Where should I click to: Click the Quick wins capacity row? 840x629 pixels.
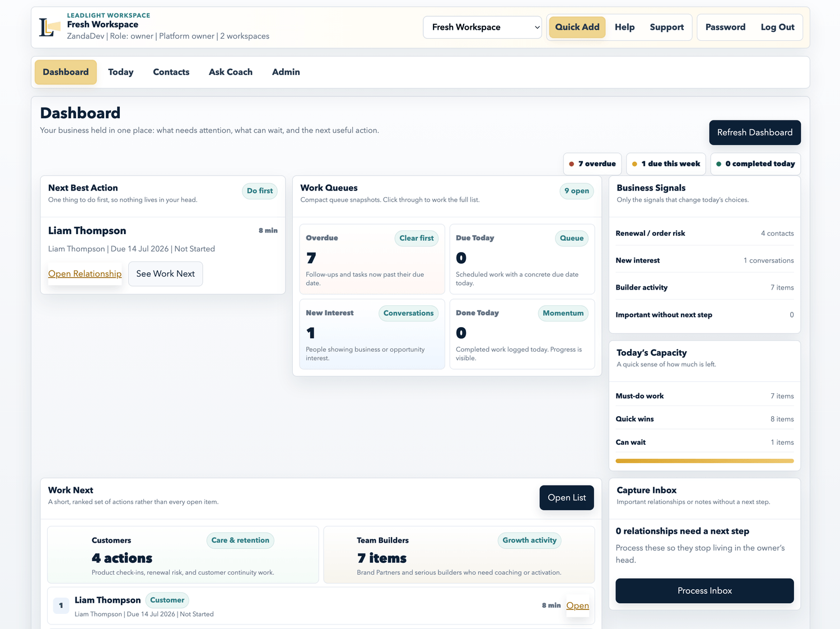point(704,419)
